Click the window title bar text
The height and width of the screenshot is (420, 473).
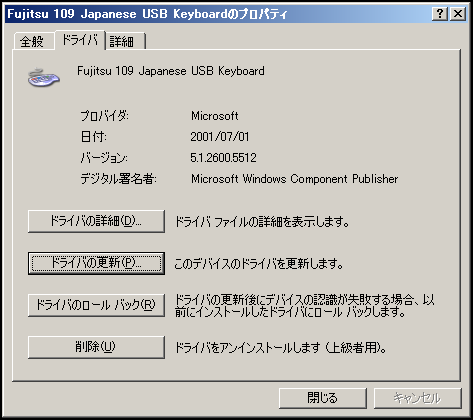(x=147, y=14)
